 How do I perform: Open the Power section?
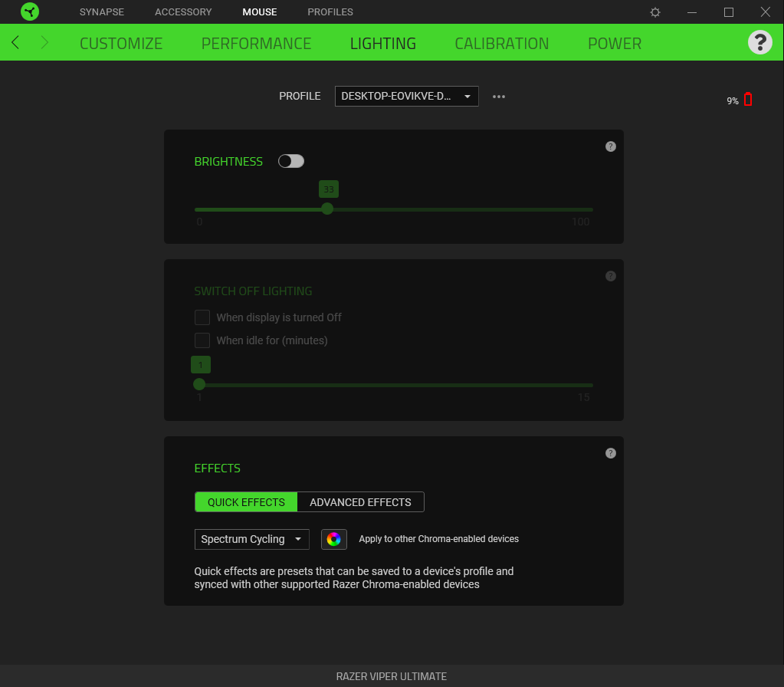click(x=615, y=44)
